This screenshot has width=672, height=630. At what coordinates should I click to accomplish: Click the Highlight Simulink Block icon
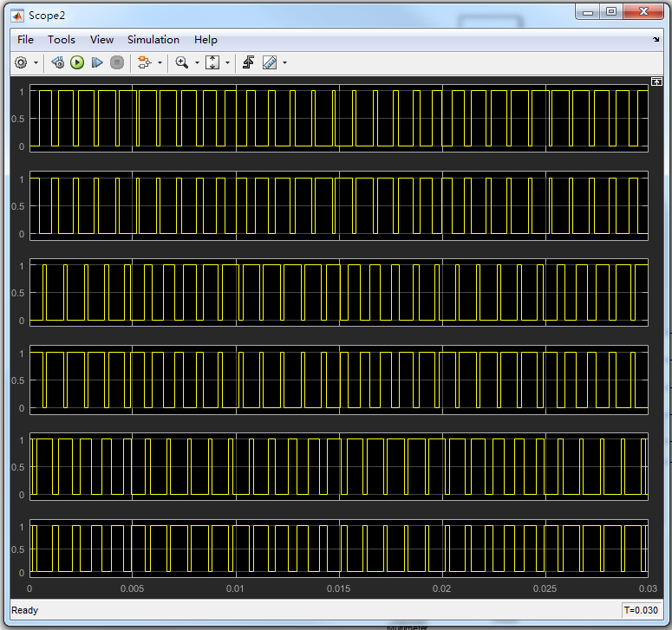click(x=145, y=63)
